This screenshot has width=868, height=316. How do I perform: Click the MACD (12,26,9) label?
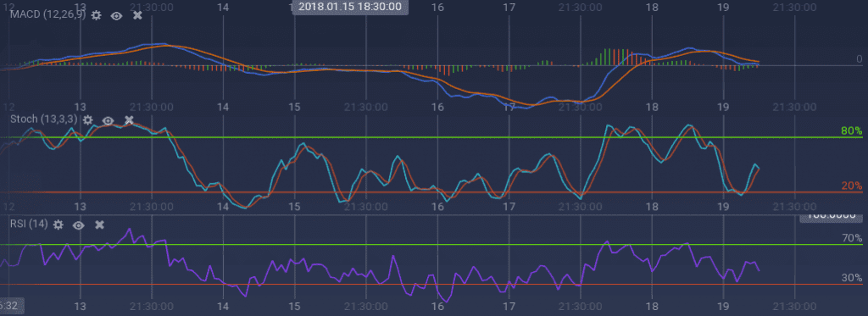pyautogui.click(x=47, y=15)
